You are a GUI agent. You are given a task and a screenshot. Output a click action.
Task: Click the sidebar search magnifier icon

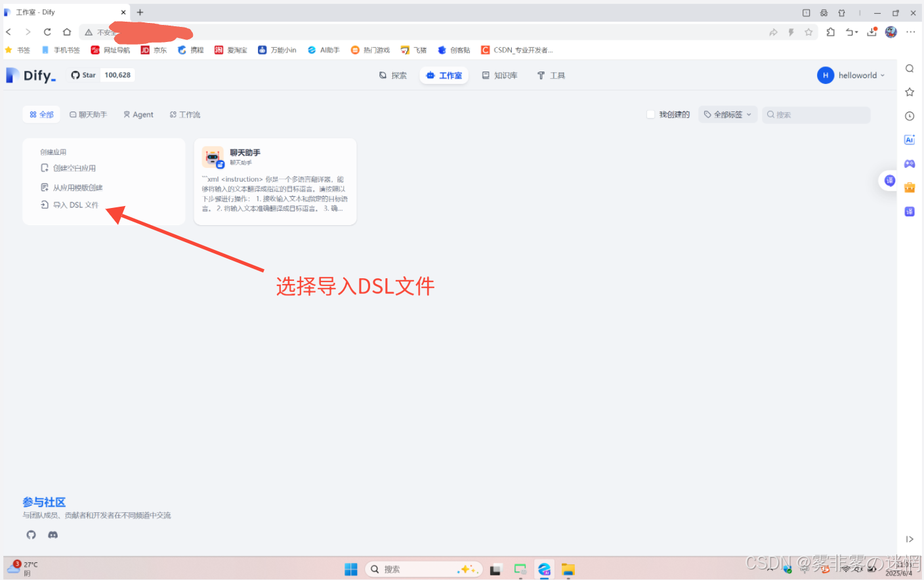(910, 68)
